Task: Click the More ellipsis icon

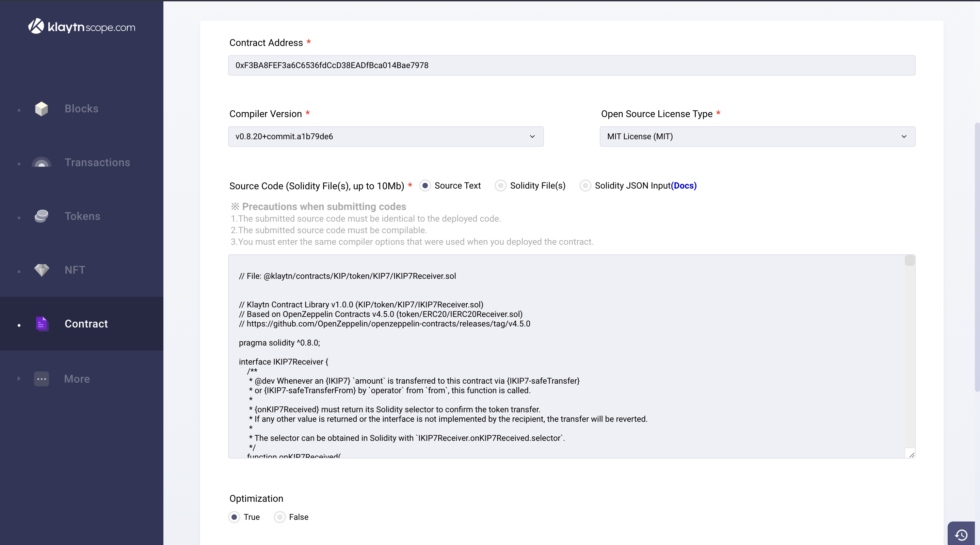Action: pos(42,379)
